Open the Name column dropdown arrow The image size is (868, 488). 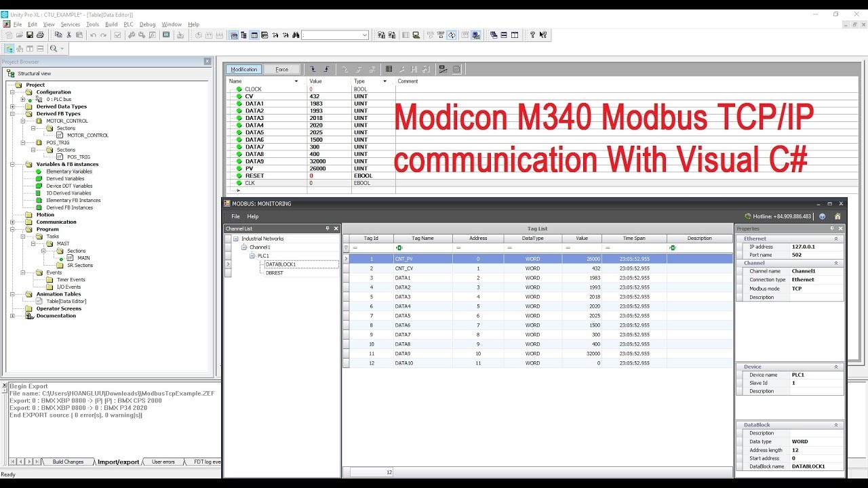tap(296, 81)
